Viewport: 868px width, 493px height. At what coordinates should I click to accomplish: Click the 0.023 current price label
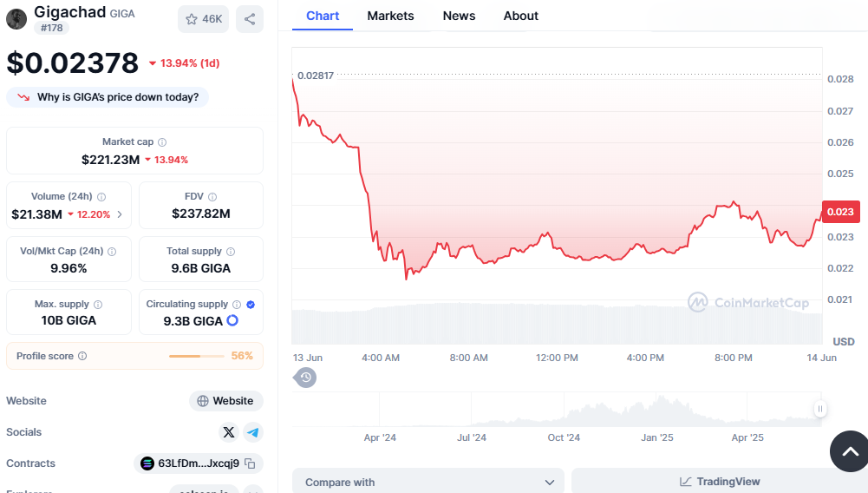point(840,212)
